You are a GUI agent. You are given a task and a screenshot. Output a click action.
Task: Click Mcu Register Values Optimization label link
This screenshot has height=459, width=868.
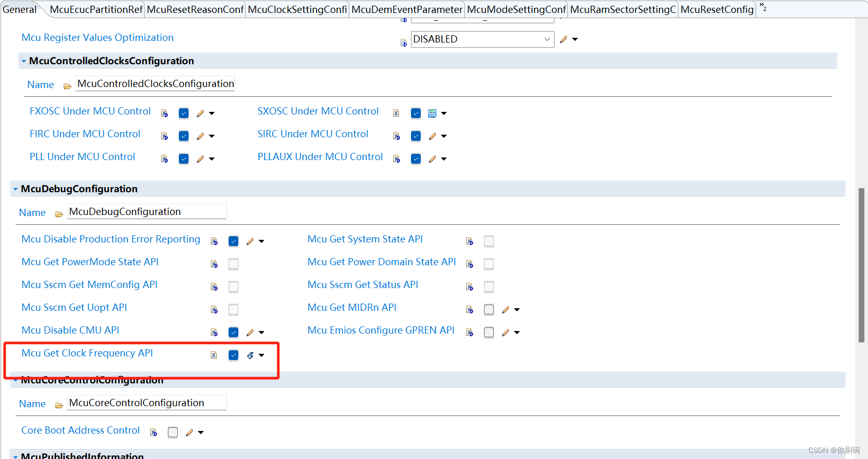(97, 38)
